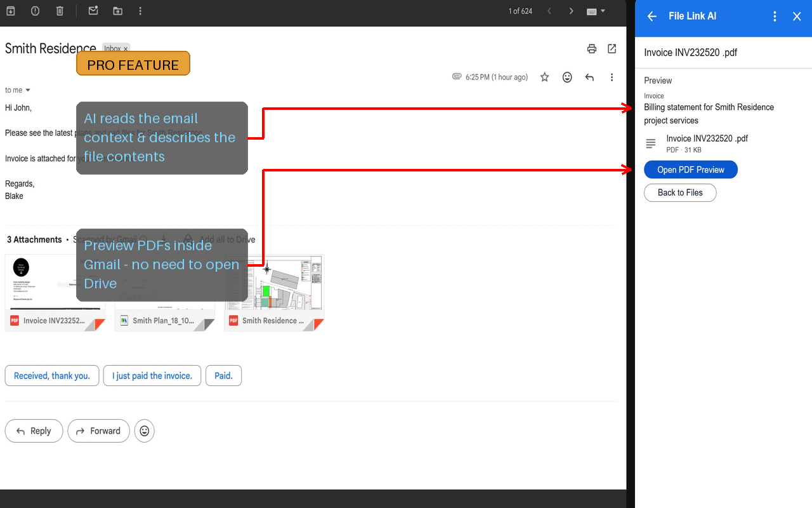Delete the Smith Residence email
Image resolution: width=812 pixels, height=508 pixels.
[60, 11]
